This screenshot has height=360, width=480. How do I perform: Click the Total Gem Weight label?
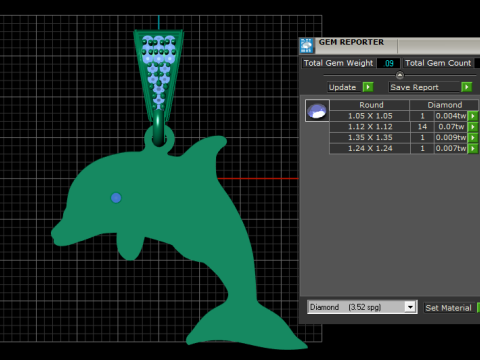[338, 63]
